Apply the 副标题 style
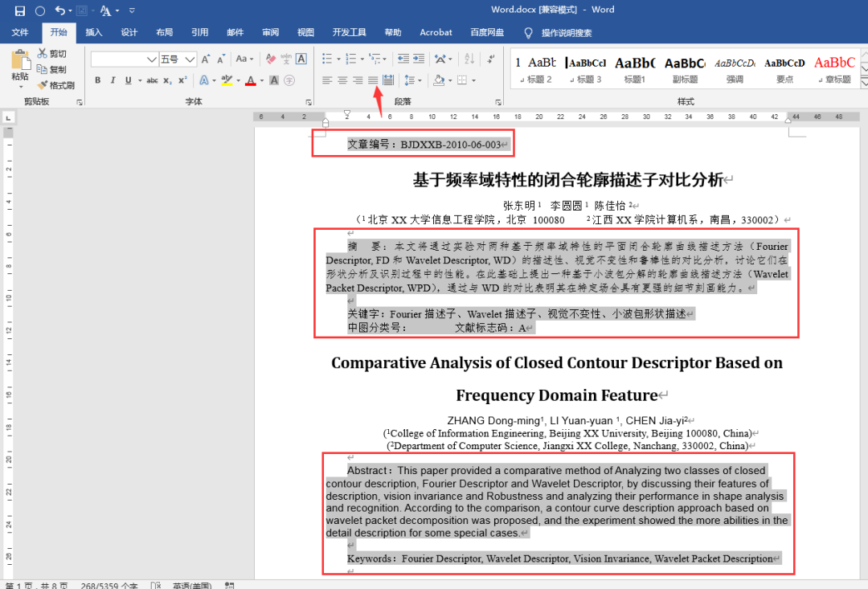 tap(685, 69)
